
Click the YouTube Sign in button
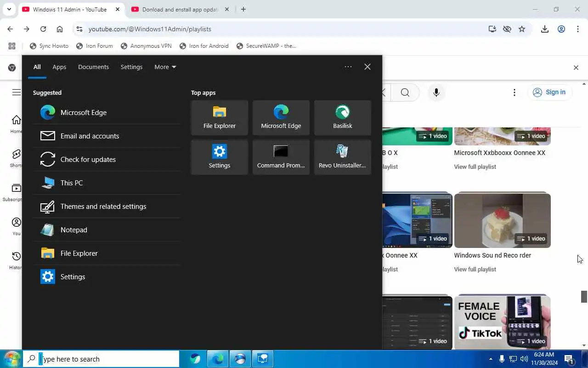click(x=549, y=92)
